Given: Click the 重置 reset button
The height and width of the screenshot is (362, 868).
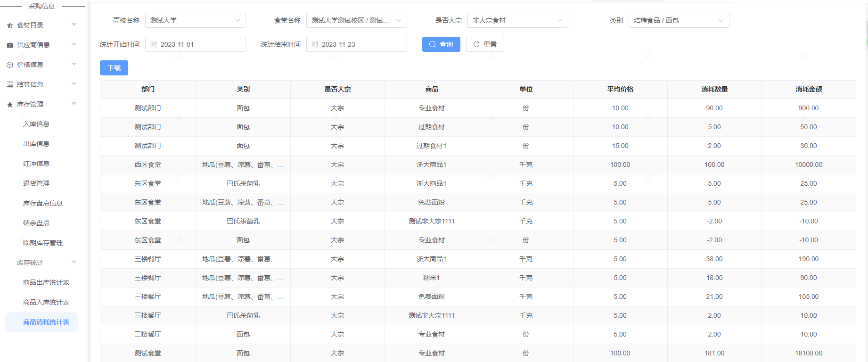Looking at the screenshot, I should [485, 44].
